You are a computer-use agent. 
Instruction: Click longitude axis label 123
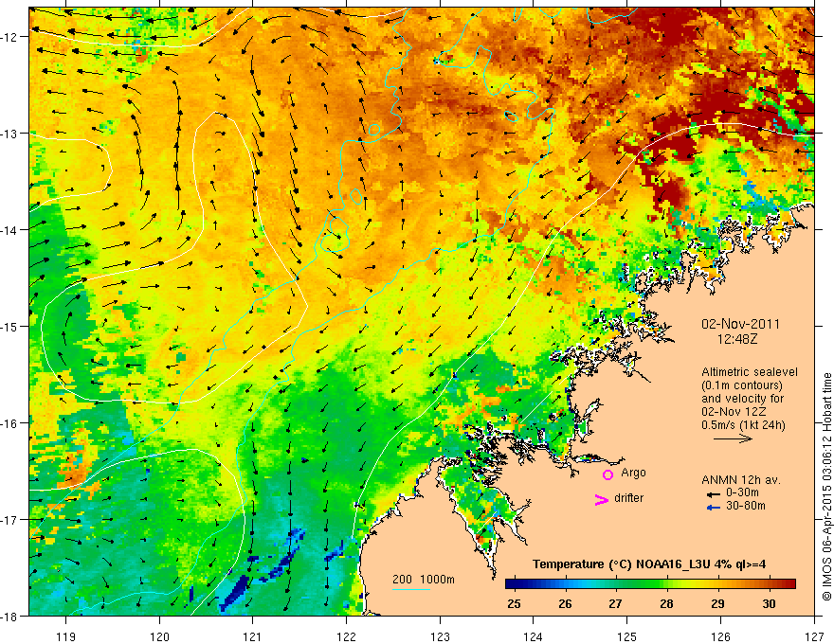click(x=440, y=636)
